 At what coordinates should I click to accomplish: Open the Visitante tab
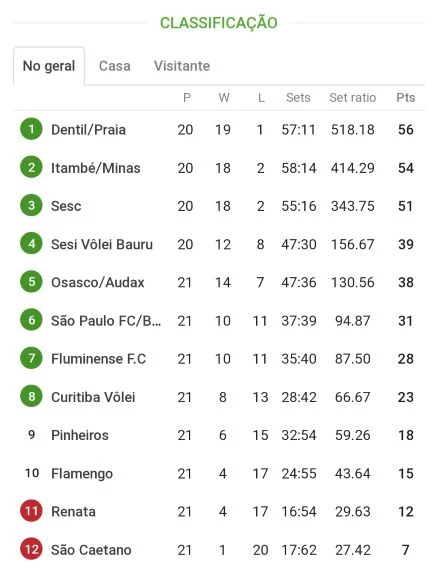(x=182, y=66)
